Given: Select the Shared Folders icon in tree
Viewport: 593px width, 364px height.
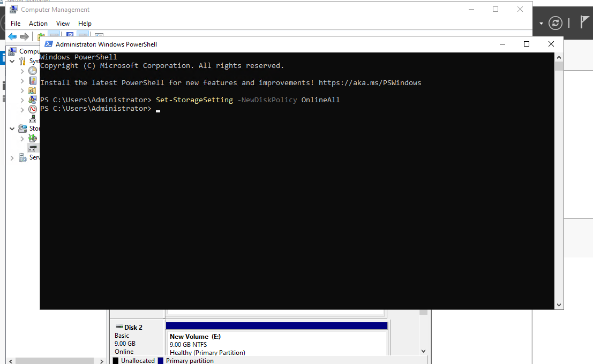Looking at the screenshot, I should pyautogui.click(x=33, y=90).
